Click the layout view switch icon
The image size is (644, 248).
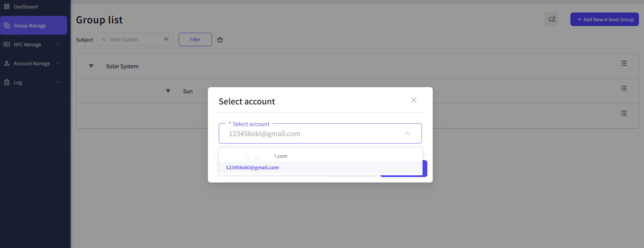552,19
